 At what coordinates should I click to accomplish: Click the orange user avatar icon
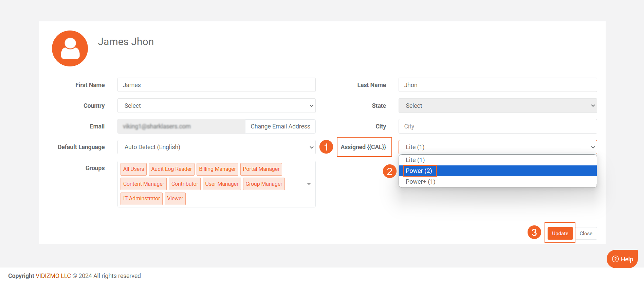[x=70, y=48]
